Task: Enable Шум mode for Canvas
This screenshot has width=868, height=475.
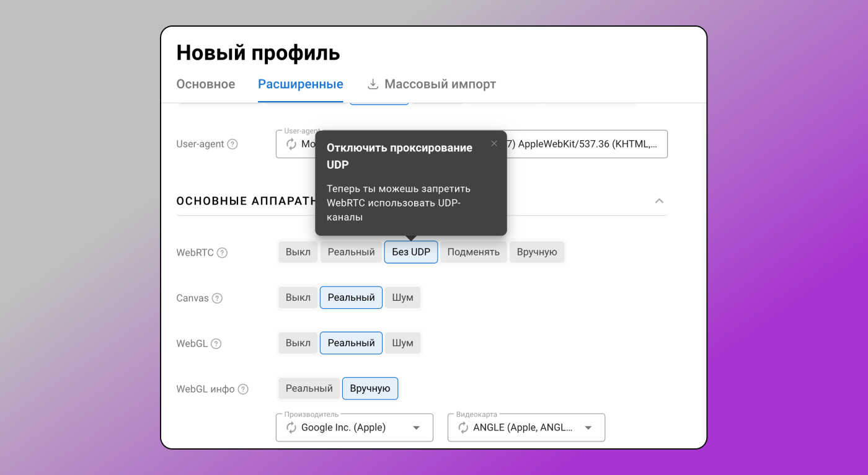Action: (402, 297)
